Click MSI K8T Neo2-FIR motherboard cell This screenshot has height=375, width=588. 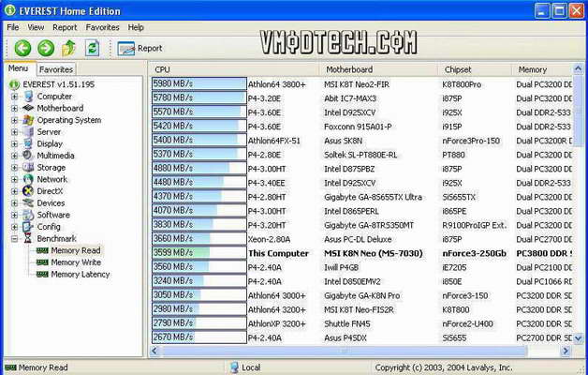click(x=357, y=84)
